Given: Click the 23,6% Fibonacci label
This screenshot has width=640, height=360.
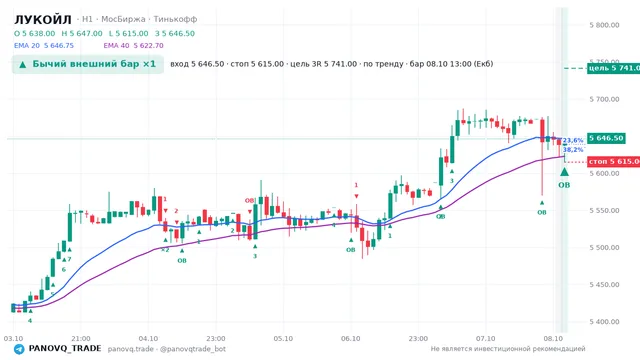Looking at the screenshot, I should [573, 140].
